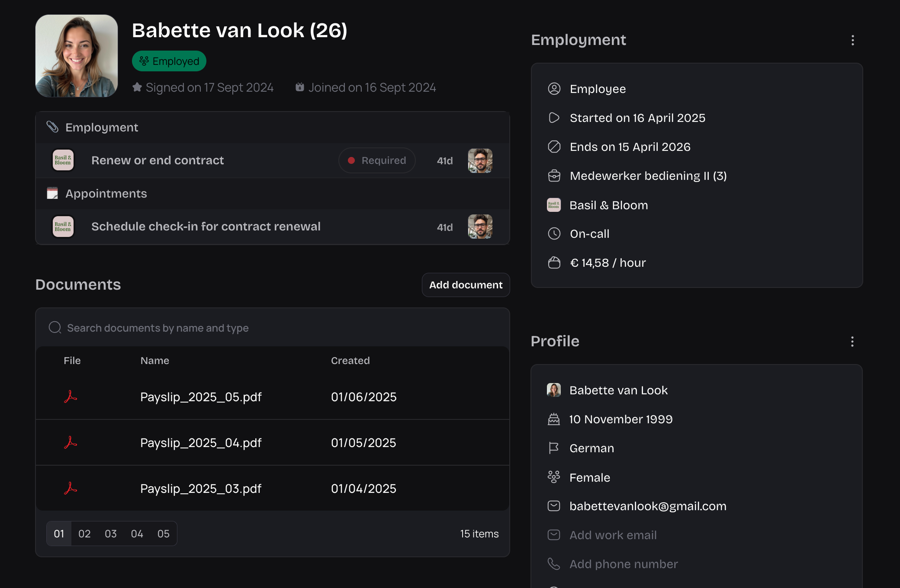The height and width of the screenshot is (588, 900).
Task: Go to documents page 05
Action: (x=163, y=534)
